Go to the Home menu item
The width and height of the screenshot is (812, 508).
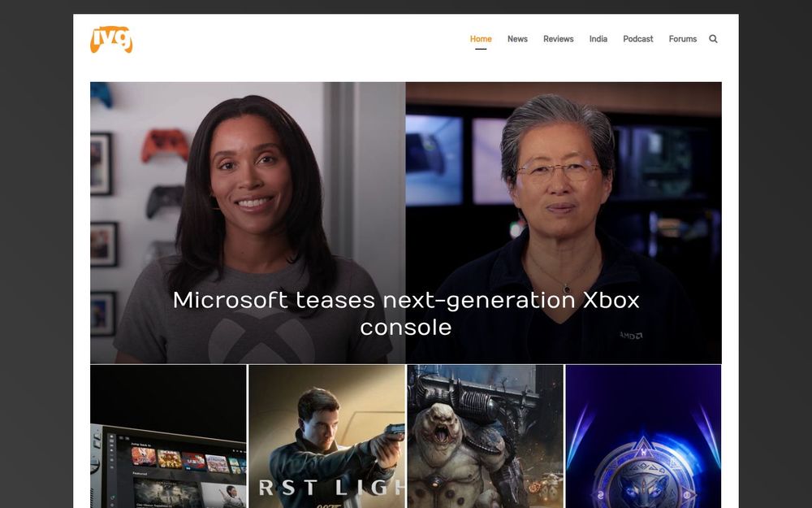tap(481, 39)
